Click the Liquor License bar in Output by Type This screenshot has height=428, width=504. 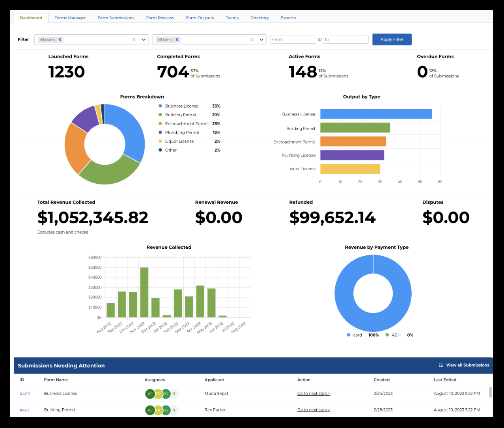350,169
